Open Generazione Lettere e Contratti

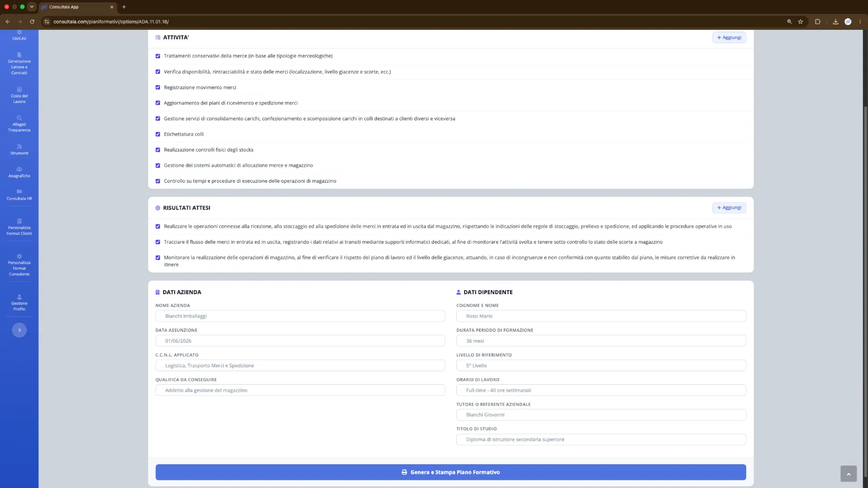tap(19, 64)
